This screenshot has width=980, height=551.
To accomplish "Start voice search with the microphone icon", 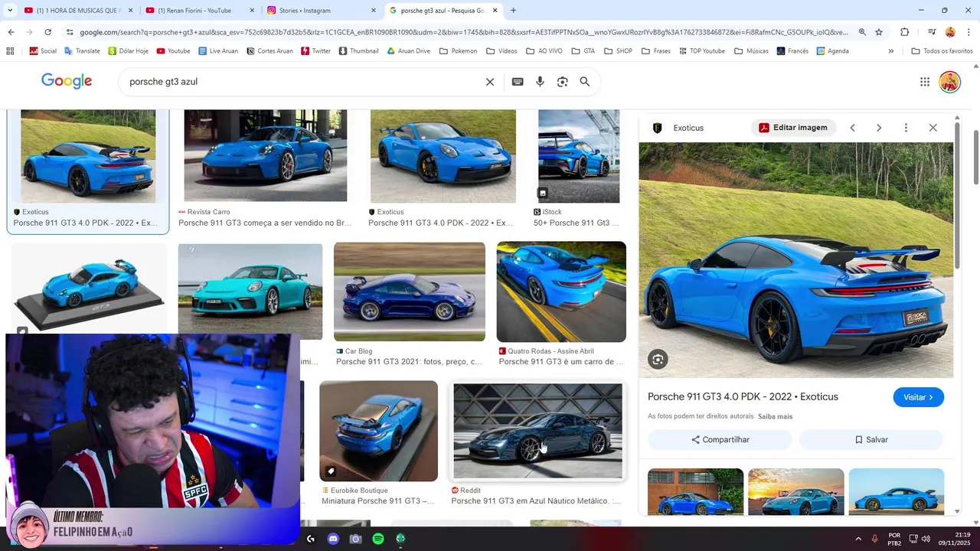I will [x=540, y=82].
